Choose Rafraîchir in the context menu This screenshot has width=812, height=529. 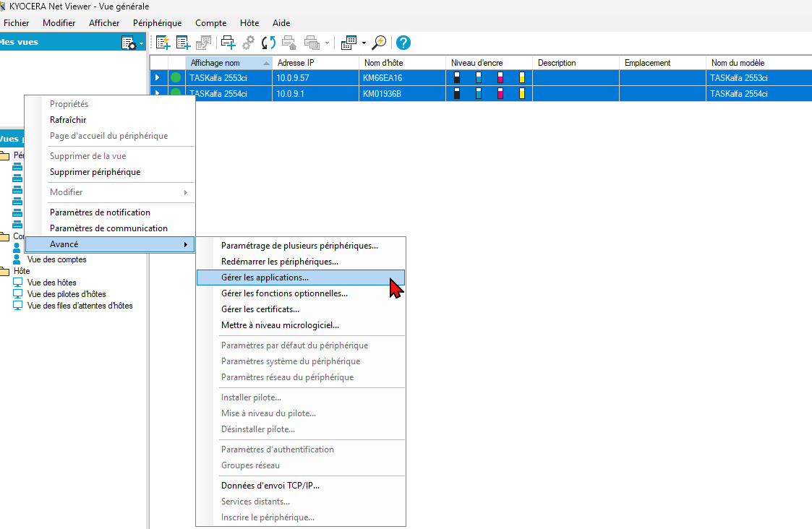click(x=110, y=119)
